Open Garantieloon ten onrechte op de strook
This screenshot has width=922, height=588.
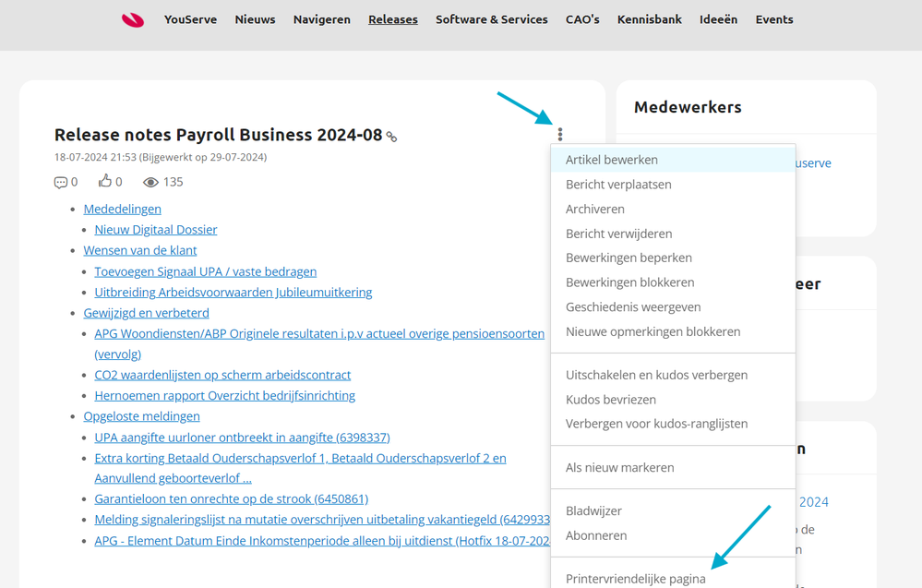coord(231,499)
